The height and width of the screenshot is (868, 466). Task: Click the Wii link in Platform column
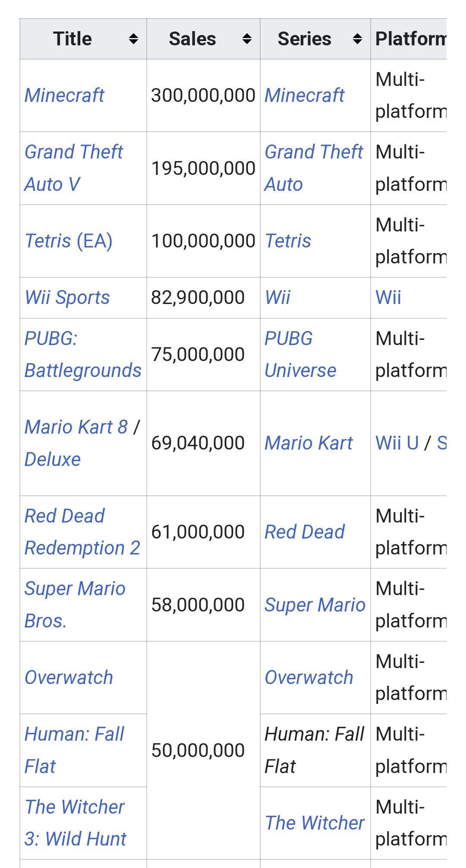pyautogui.click(x=388, y=298)
